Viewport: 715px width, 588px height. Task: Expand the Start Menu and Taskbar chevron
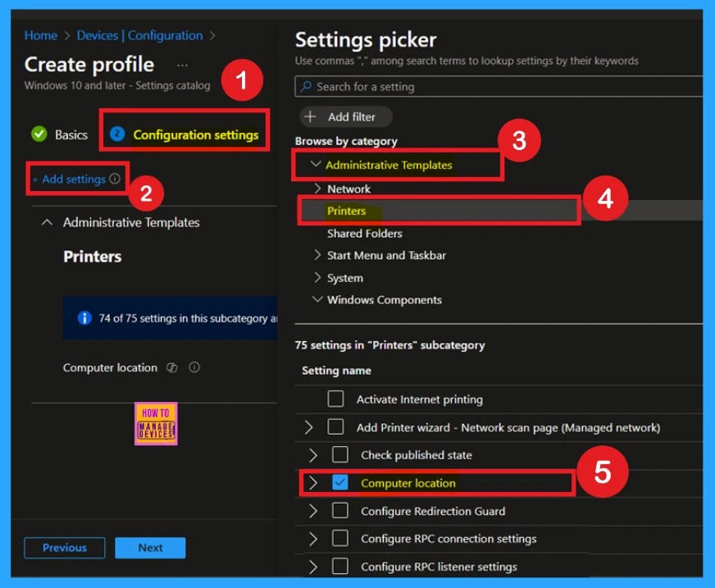pyautogui.click(x=317, y=254)
